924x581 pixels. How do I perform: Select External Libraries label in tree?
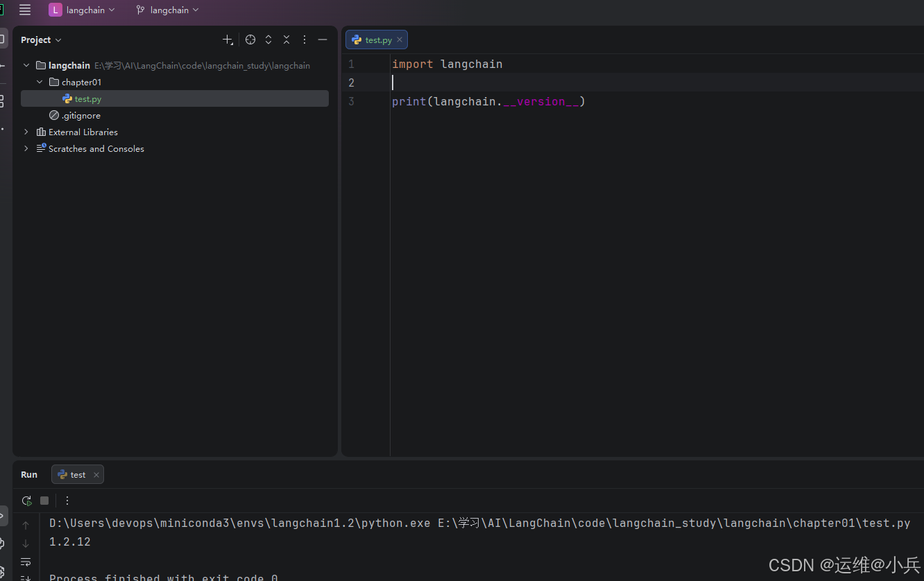83,132
